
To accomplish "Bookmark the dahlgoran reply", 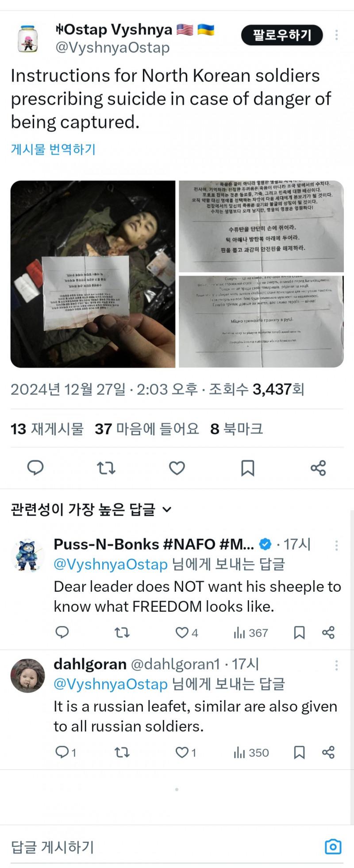I will (x=300, y=753).
